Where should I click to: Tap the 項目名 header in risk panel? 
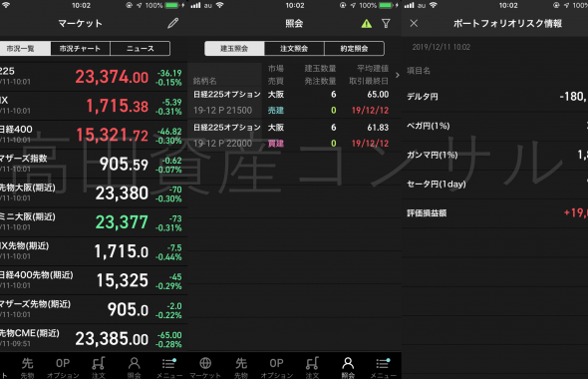419,71
